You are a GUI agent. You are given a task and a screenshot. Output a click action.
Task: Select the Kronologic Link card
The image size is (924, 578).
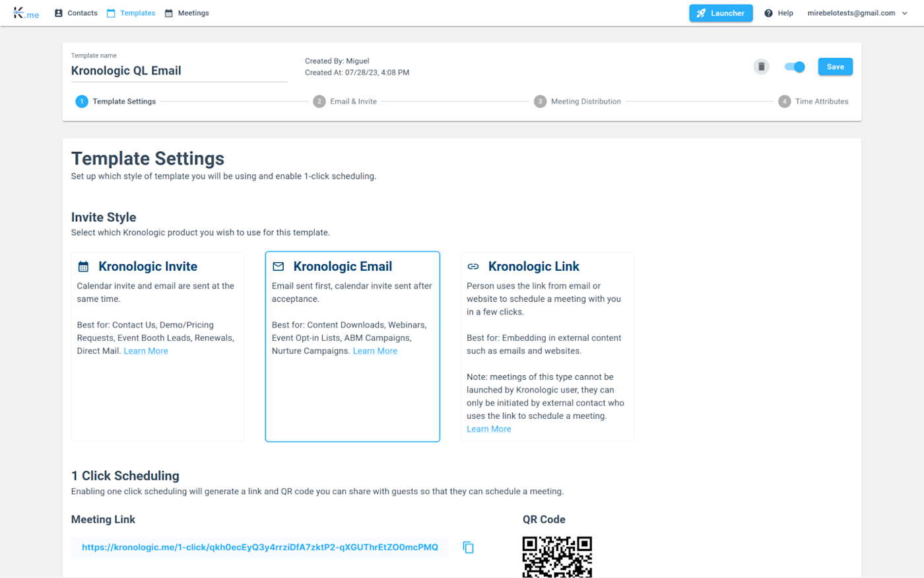[x=547, y=347]
